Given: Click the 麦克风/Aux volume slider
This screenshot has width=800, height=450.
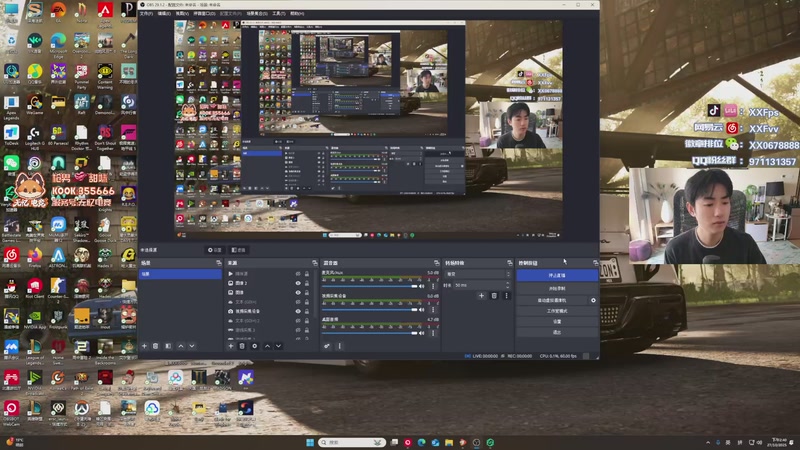Looking at the screenshot, I should pos(369,286).
